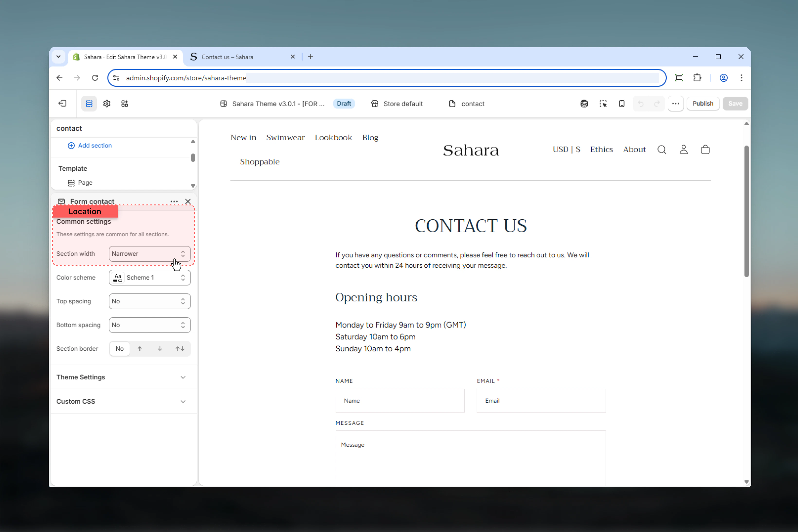Click the USD | $ currency selector

coord(566,150)
